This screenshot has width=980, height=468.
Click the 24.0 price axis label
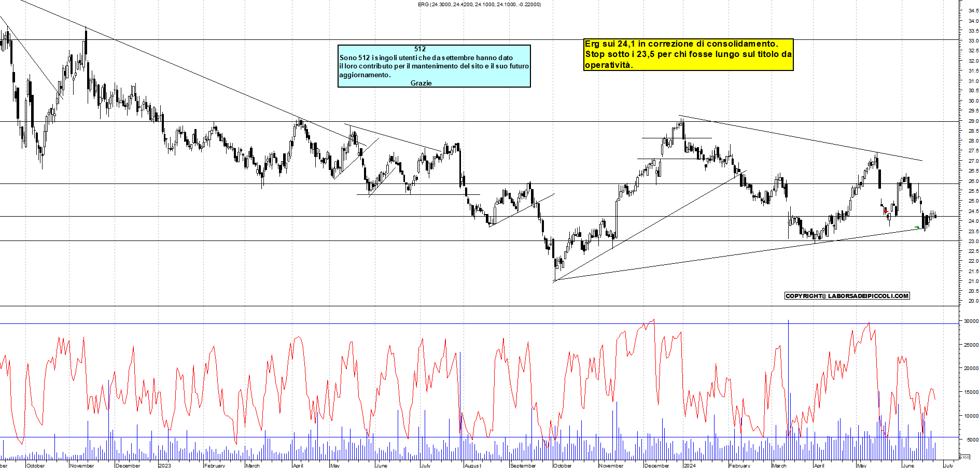(973, 221)
